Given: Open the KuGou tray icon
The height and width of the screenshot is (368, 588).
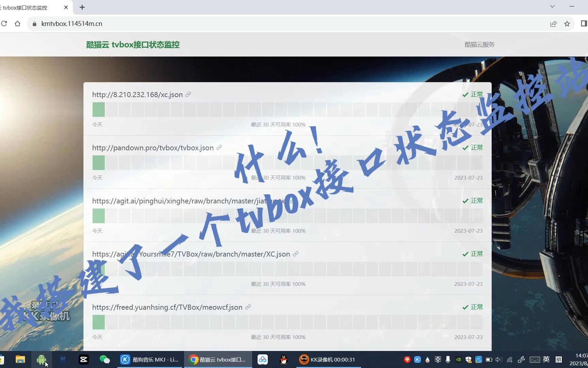Looking at the screenshot, I should pos(418,359).
